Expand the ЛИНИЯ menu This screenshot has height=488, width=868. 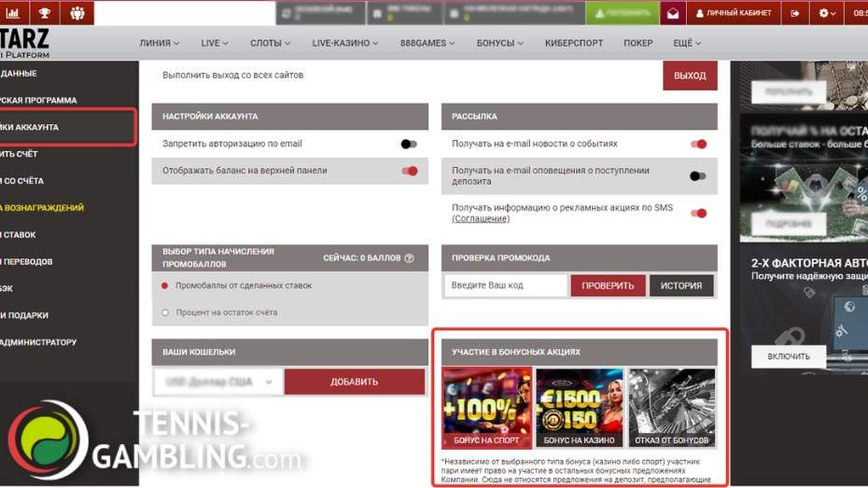pos(160,43)
